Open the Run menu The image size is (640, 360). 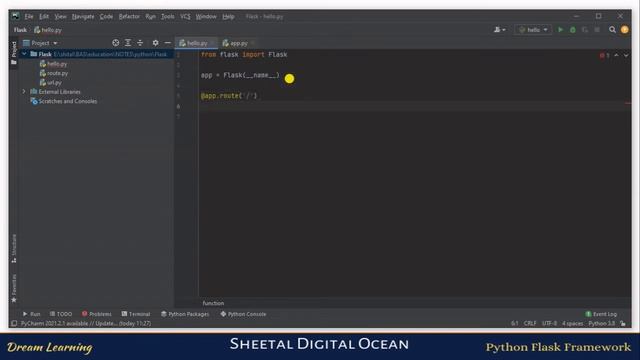150,17
